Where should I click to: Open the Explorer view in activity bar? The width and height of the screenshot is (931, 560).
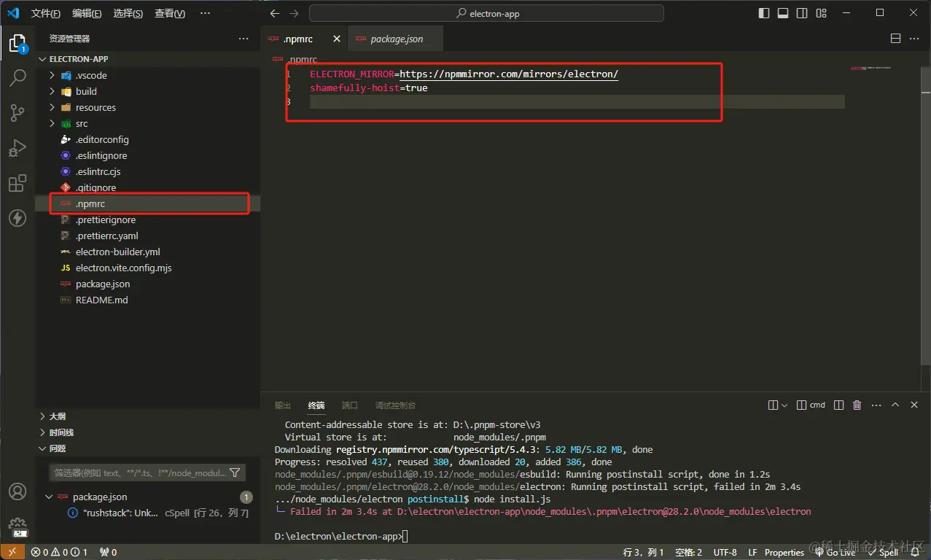point(17,43)
